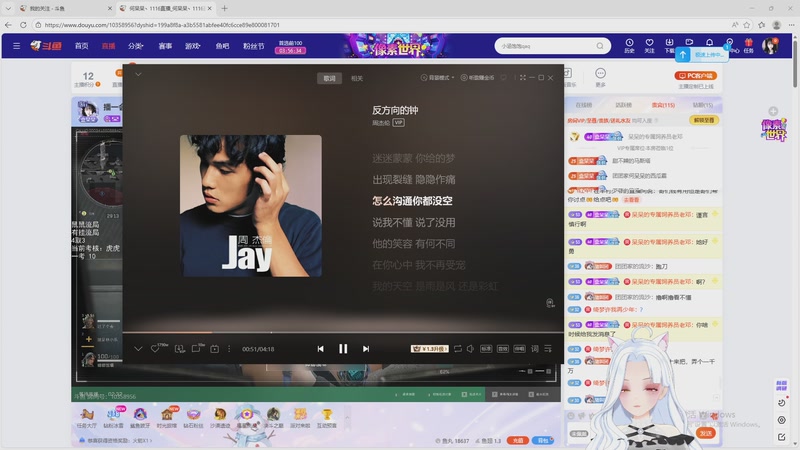Screen dimensions: 800x450
Task: Go to the 首页 nav item
Action: [x=82, y=46]
